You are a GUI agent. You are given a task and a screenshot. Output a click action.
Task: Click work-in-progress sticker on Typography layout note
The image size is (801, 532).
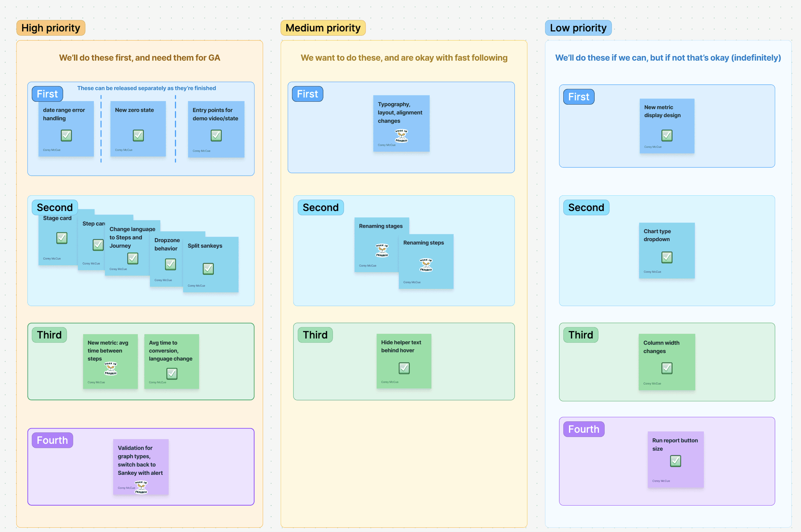point(401,136)
